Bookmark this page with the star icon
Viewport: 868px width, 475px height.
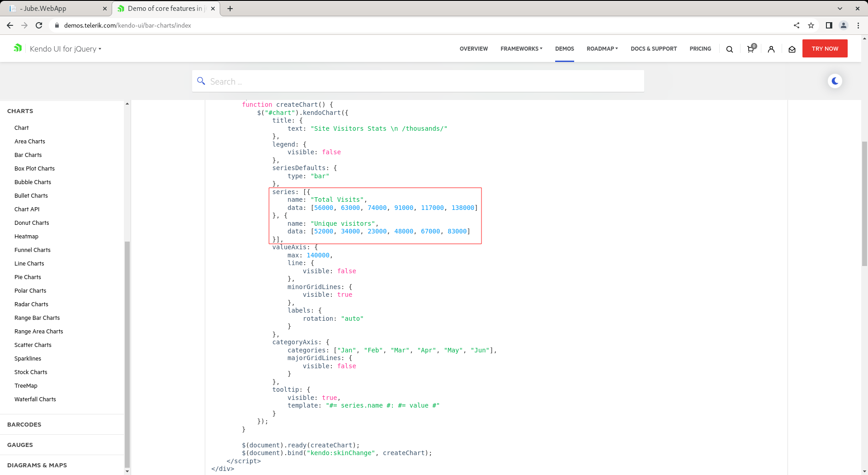[811, 25]
